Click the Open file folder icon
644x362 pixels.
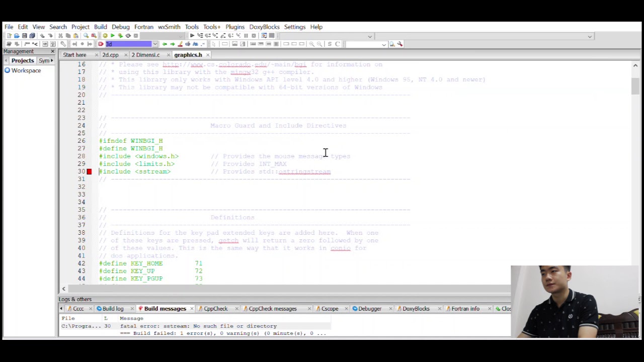[x=17, y=36]
